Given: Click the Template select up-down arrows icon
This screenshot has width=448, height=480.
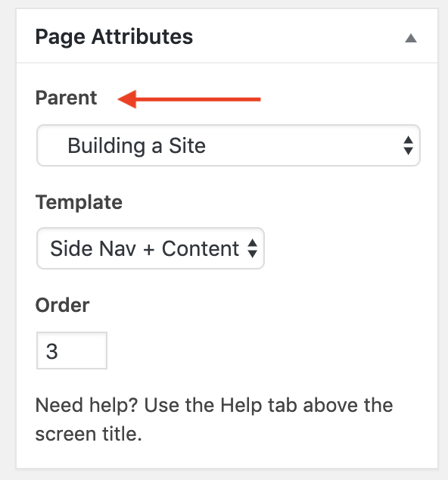Looking at the screenshot, I should (252, 248).
